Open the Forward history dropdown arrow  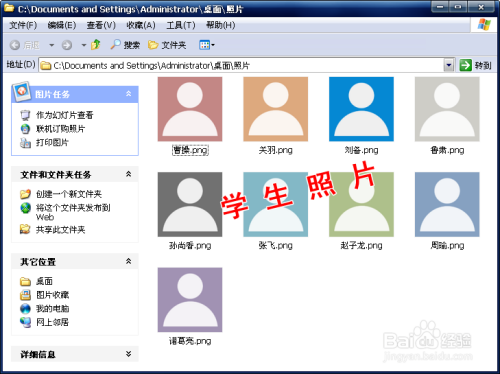click(x=84, y=45)
